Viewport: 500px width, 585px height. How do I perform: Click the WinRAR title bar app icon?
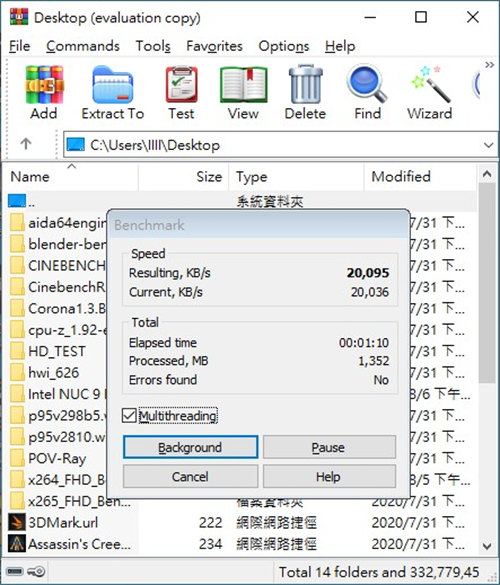click(19, 17)
